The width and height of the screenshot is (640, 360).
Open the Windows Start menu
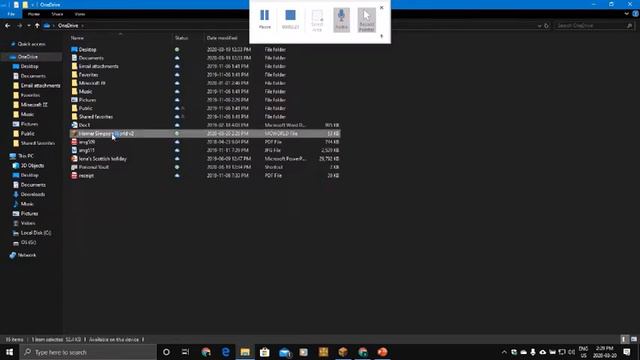coord(9,352)
